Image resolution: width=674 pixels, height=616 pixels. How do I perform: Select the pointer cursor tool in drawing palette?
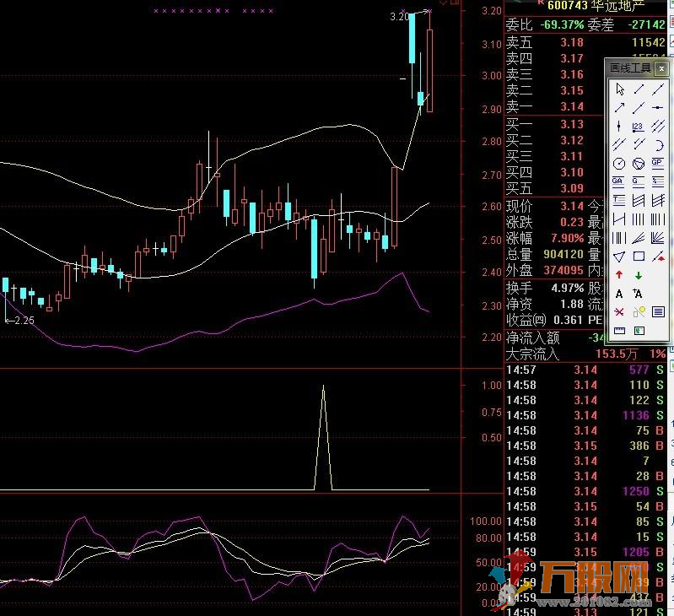click(x=618, y=89)
